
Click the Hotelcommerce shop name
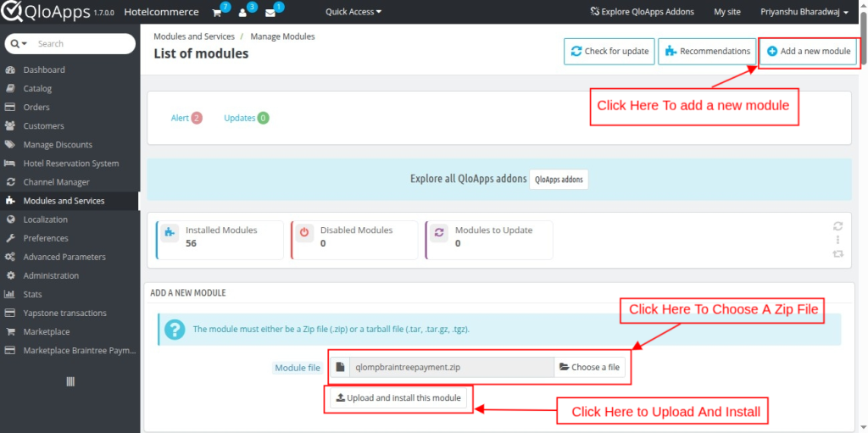point(162,12)
